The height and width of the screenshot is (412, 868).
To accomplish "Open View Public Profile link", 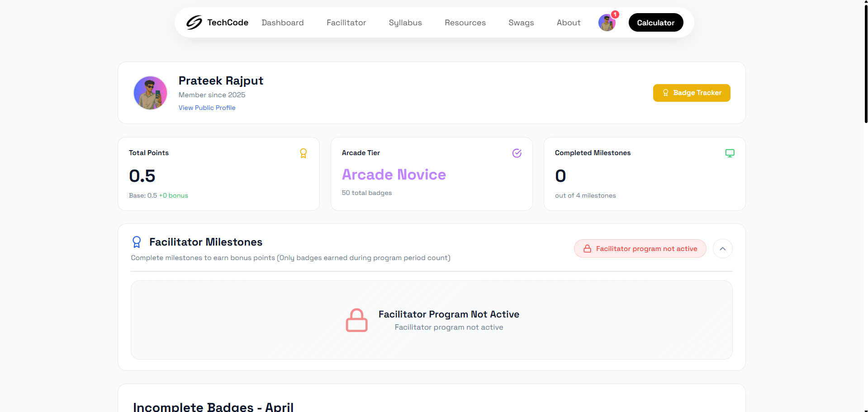I will click(207, 108).
